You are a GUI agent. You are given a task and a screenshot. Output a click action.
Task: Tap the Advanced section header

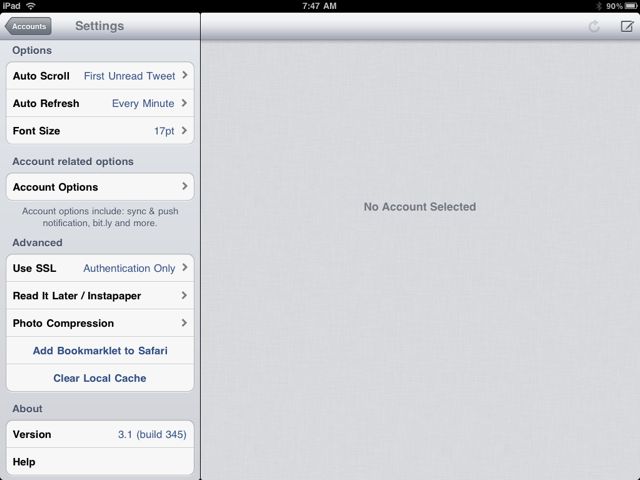(x=37, y=242)
